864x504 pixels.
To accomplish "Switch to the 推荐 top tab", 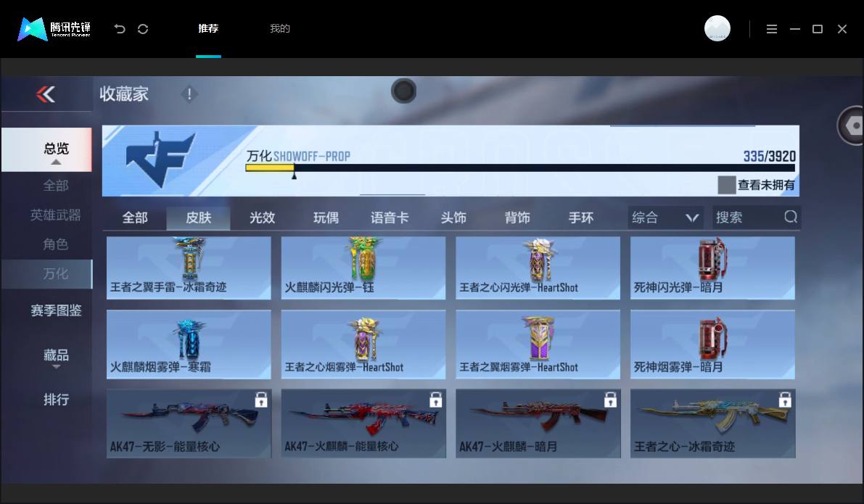I will point(208,28).
